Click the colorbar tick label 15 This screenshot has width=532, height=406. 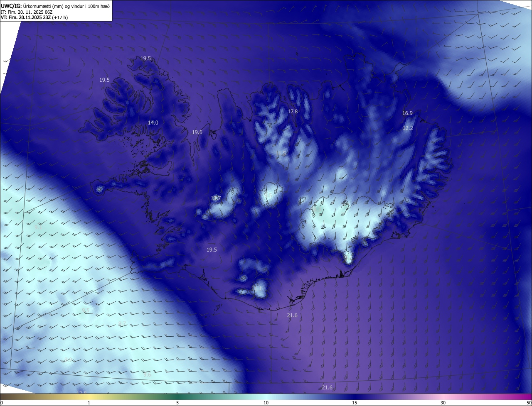[x=355, y=403]
